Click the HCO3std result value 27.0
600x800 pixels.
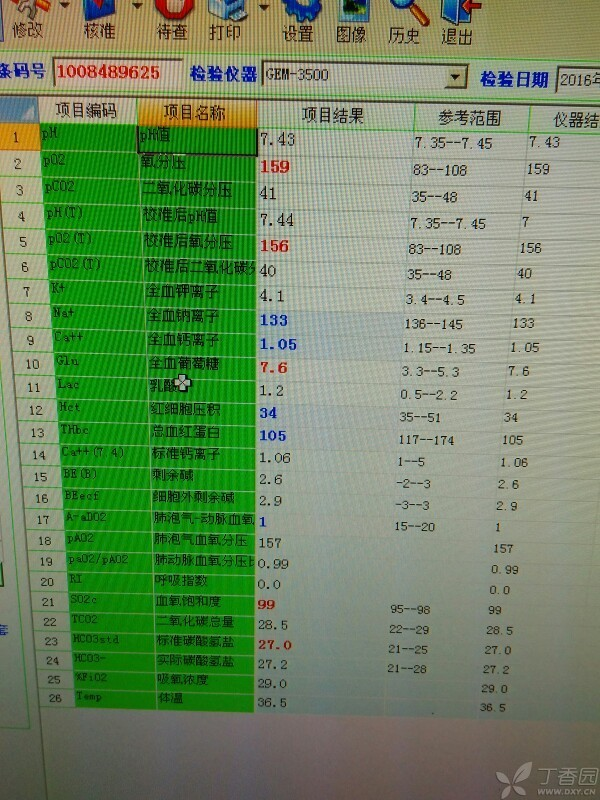tap(274, 644)
